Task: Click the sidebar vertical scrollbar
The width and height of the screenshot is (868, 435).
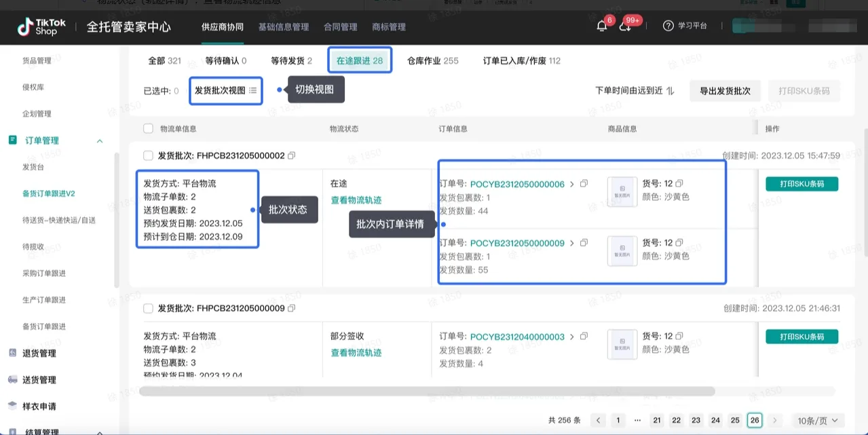Action: tap(116, 219)
